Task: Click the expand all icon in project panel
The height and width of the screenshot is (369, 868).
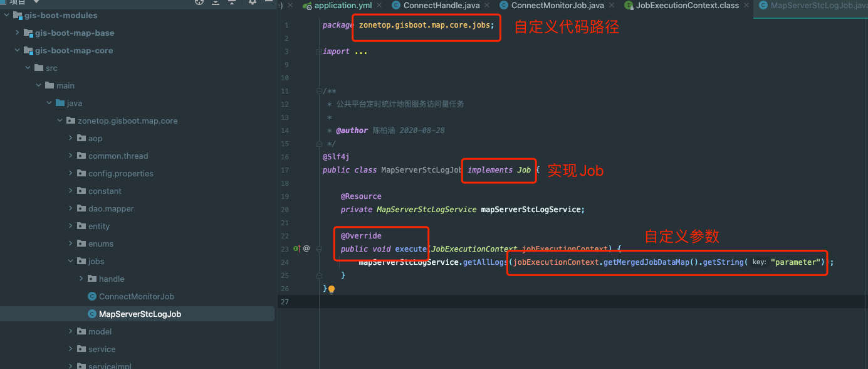Action: [x=216, y=2]
